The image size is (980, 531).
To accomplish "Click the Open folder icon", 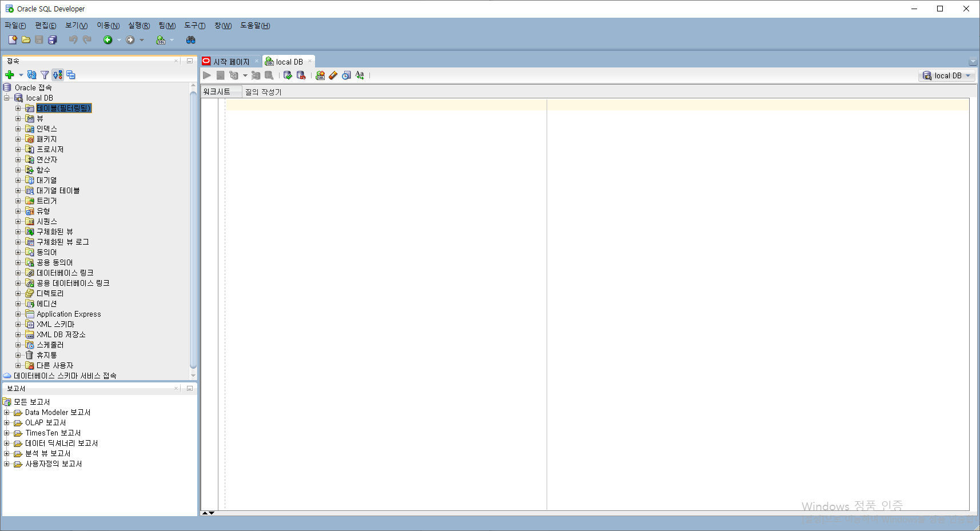I will point(26,40).
